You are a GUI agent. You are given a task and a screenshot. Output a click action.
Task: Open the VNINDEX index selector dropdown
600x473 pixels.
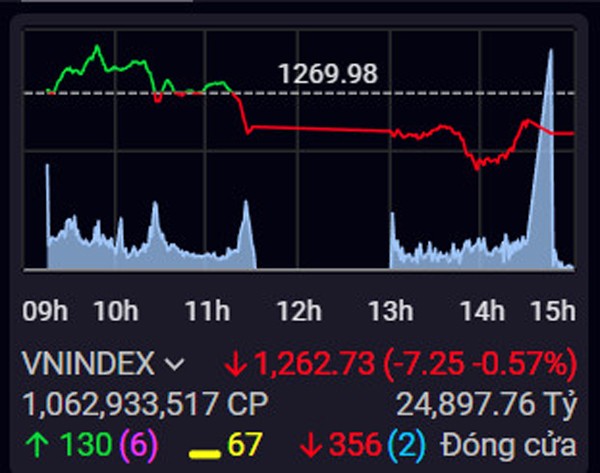(89, 364)
